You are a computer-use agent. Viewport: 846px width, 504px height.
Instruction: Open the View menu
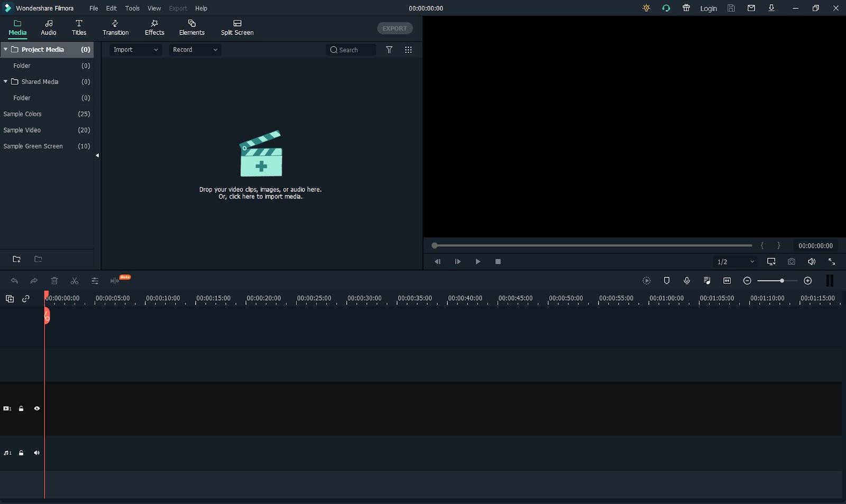(154, 8)
